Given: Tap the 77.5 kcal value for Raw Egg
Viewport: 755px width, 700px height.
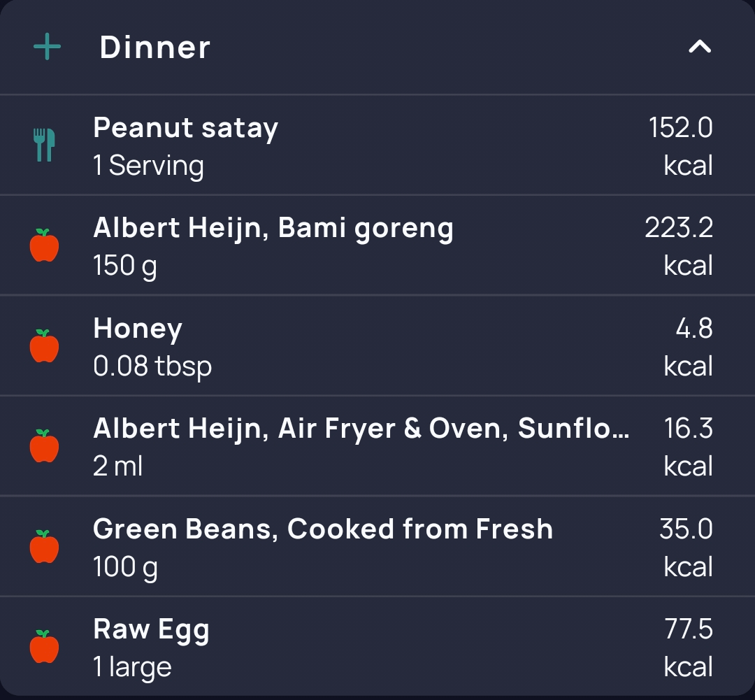Looking at the screenshot, I should coord(688,648).
